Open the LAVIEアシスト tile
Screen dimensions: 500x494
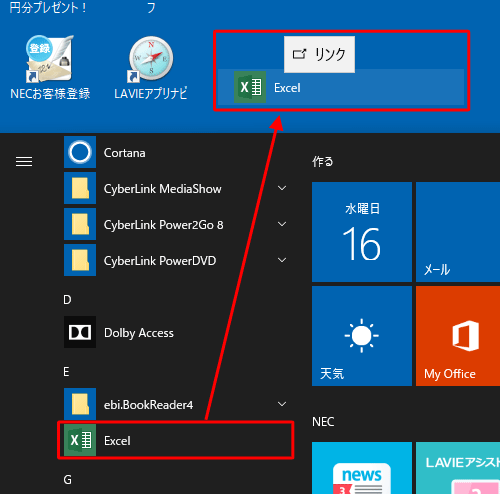[458, 468]
